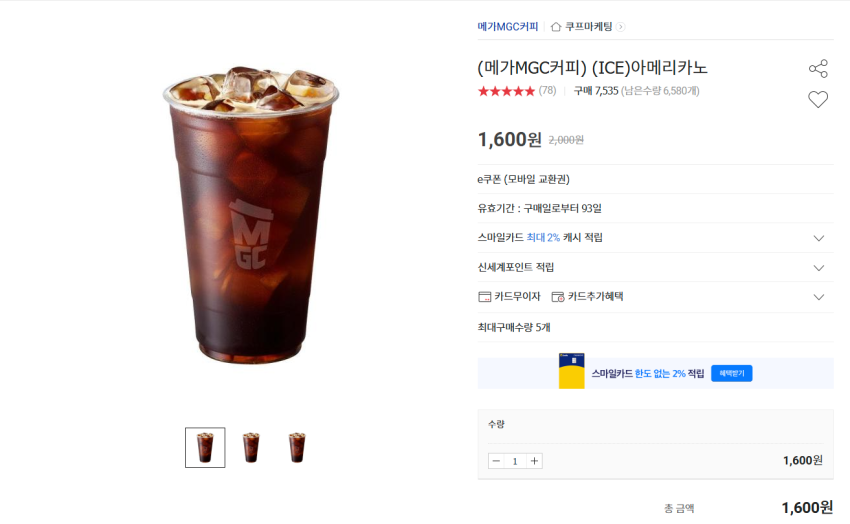
Task: Open 쿠프마케팅 seller shop link
Action: pyautogui.click(x=589, y=27)
